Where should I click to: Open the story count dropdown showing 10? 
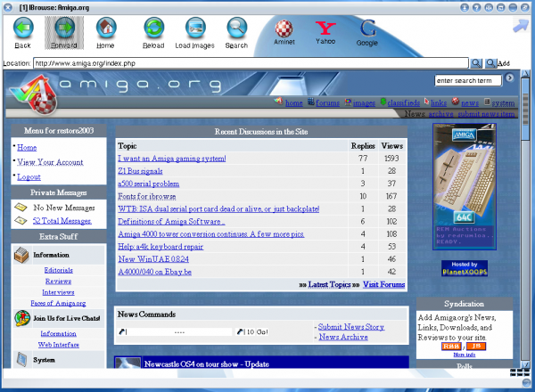click(x=246, y=331)
